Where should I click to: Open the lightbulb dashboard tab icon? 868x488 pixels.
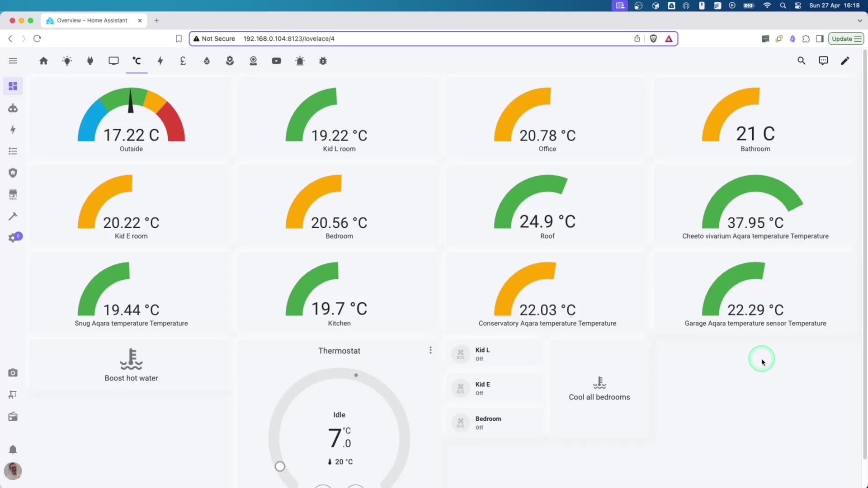click(67, 61)
